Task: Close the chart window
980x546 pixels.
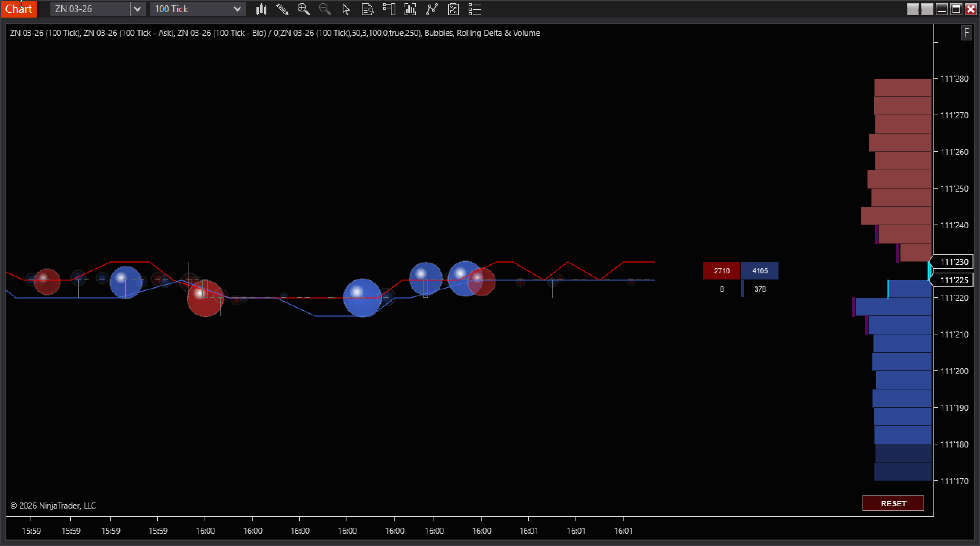Action: click(970, 9)
